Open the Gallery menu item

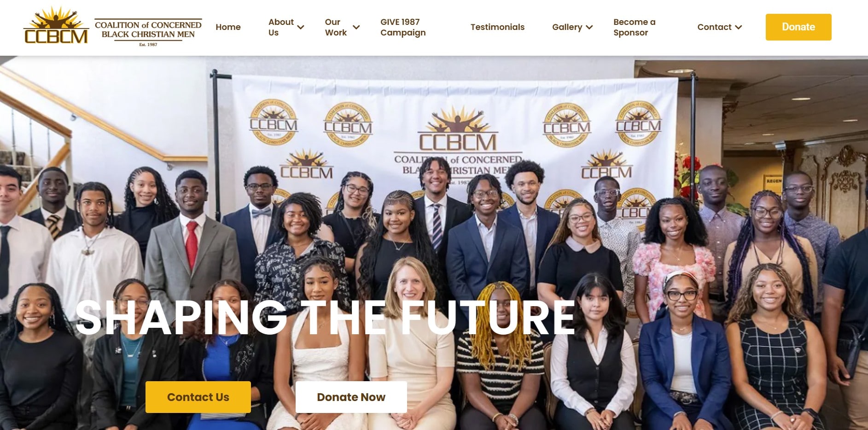click(567, 27)
